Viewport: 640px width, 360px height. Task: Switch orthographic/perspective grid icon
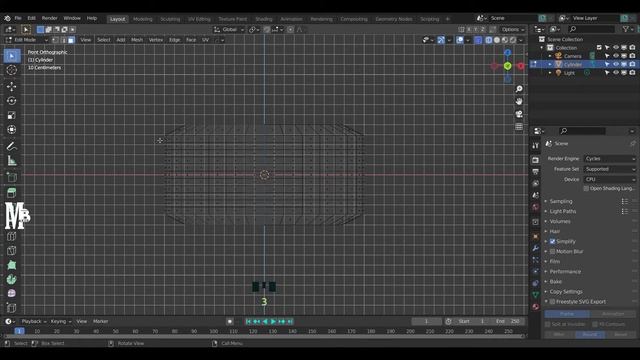[519, 127]
